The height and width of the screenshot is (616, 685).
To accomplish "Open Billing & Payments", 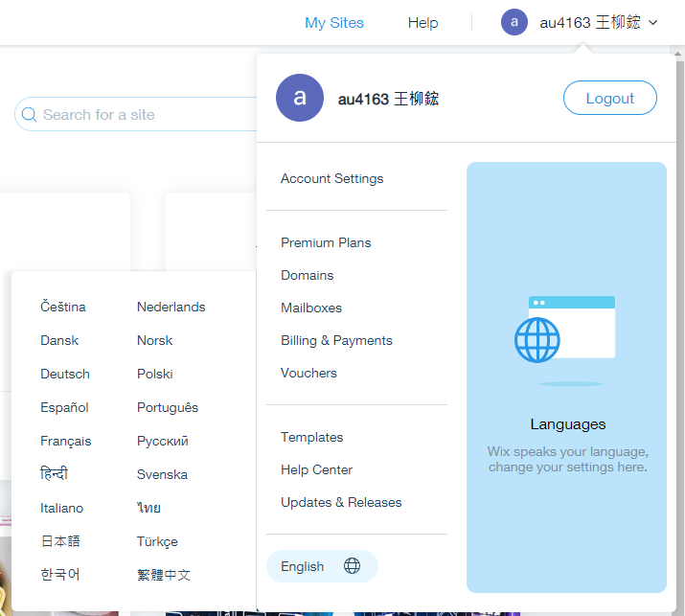I will [336, 340].
